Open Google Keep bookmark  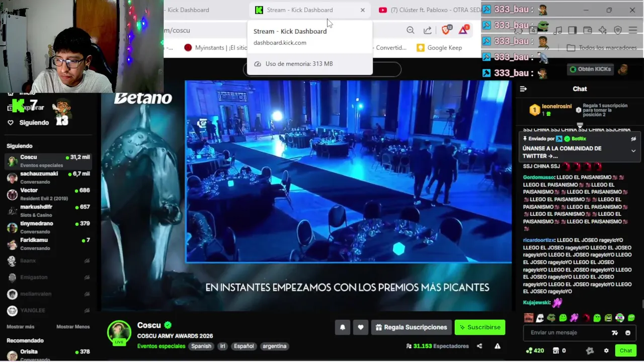point(439,48)
